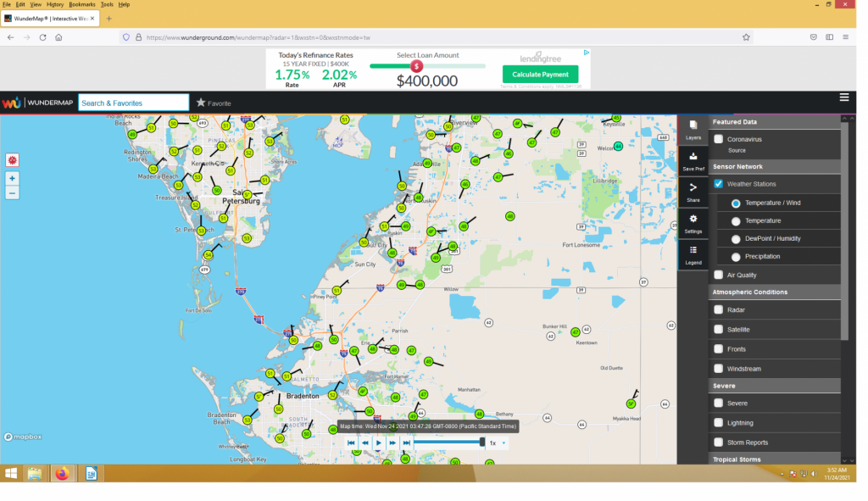Screen dimensions: 868x501
Task: Open the Firefox application menu
Action: (845, 37)
